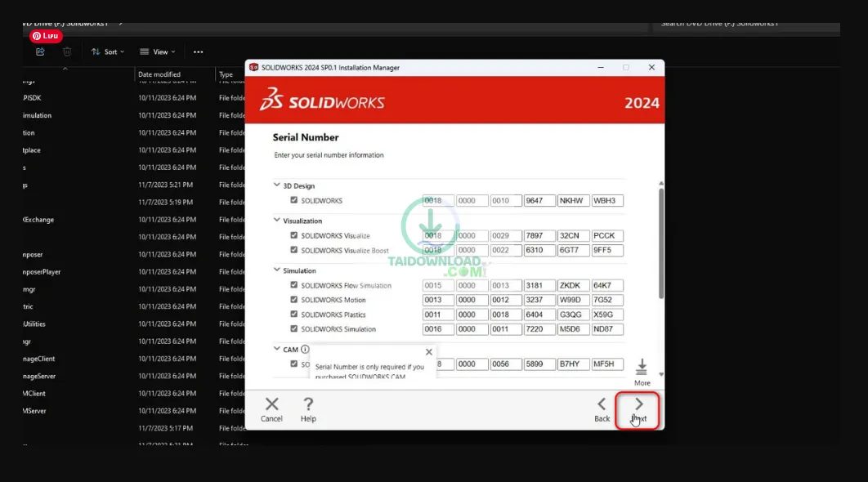Collapse the Visualization section
This screenshot has width=868, height=482.
tap(279, 220)
